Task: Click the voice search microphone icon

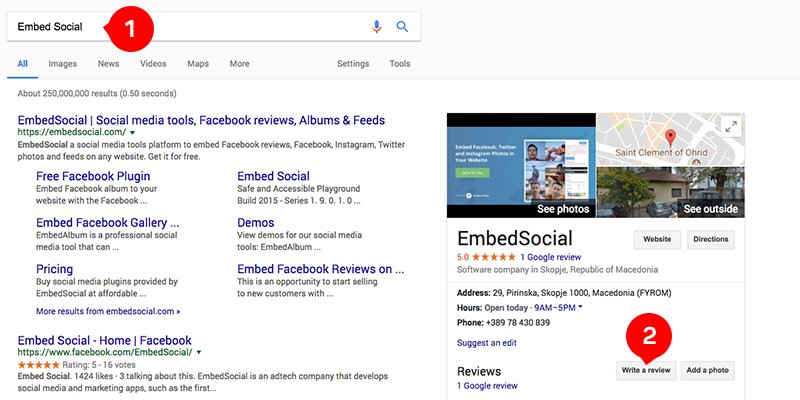Action: point(377,27)
